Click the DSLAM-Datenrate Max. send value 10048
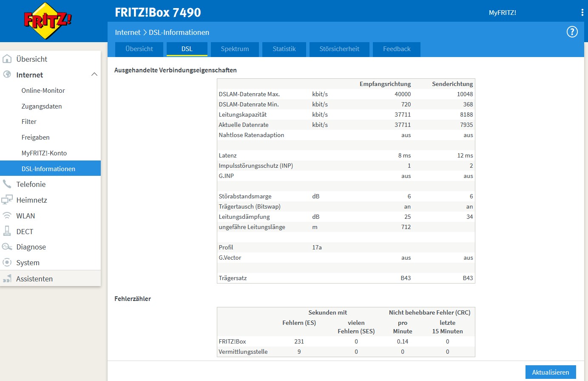The image size is (588, 381). point(465,94)
